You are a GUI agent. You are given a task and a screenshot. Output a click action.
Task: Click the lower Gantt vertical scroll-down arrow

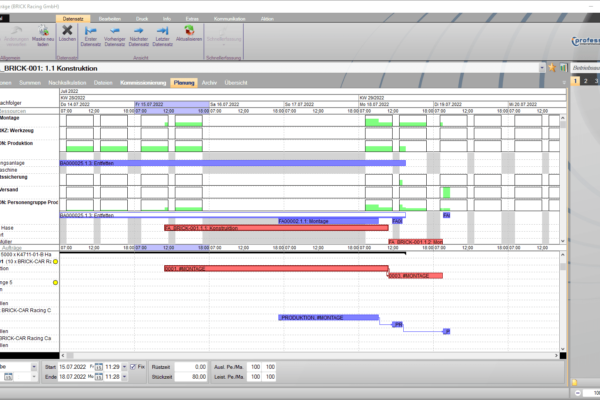[x=563, y=349]
